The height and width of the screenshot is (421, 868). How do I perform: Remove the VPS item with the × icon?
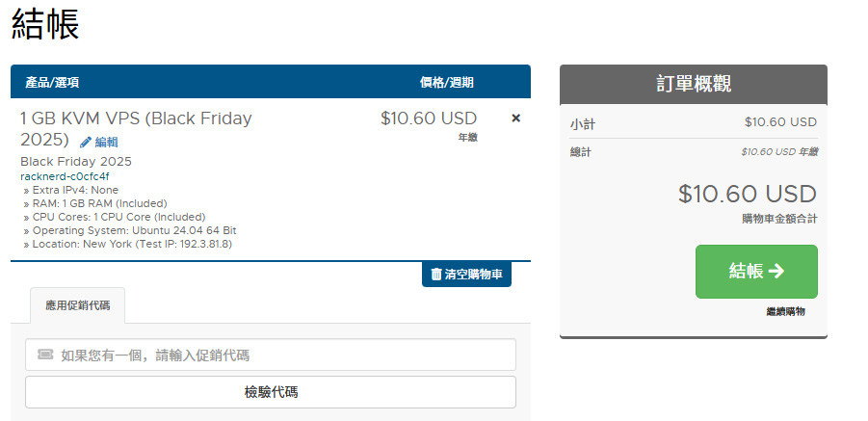[515, 118]
